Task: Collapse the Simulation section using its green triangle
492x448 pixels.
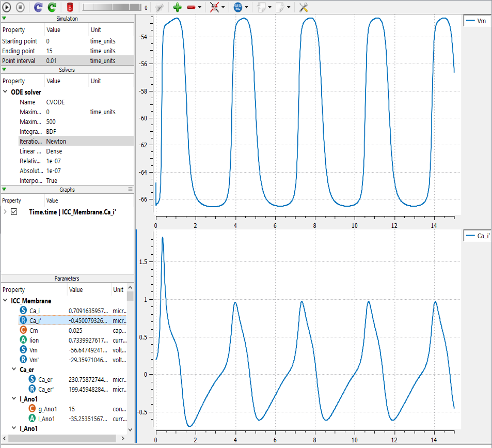Action: tap(4, 19)
